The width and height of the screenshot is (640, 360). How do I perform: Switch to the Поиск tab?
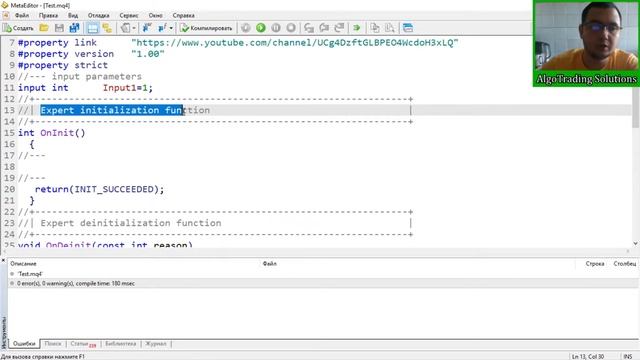point(53,344)
